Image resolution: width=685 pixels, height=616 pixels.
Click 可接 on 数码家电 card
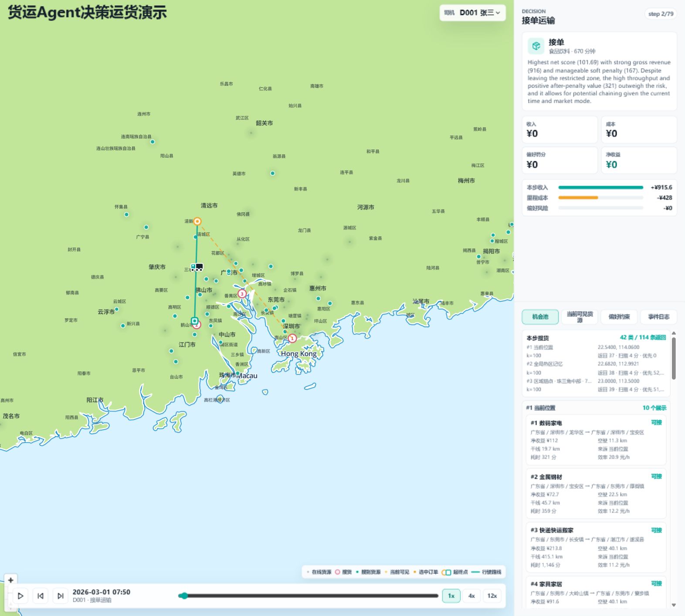point(656,422)
